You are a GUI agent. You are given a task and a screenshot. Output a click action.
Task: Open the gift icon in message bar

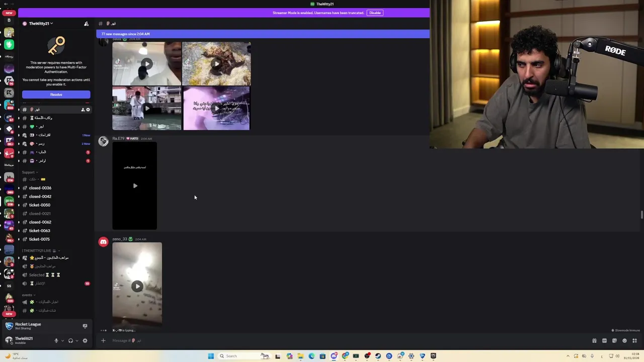[x=594, y=341]
